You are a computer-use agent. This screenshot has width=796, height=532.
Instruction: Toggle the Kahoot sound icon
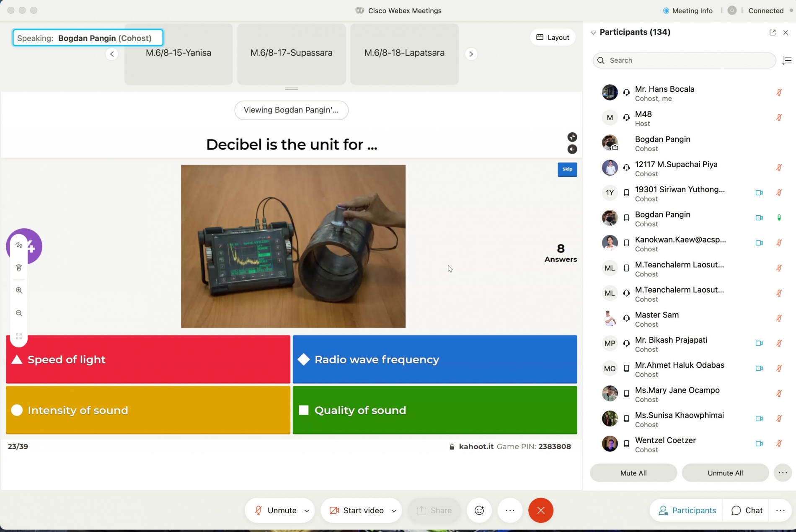click(572, 149)
